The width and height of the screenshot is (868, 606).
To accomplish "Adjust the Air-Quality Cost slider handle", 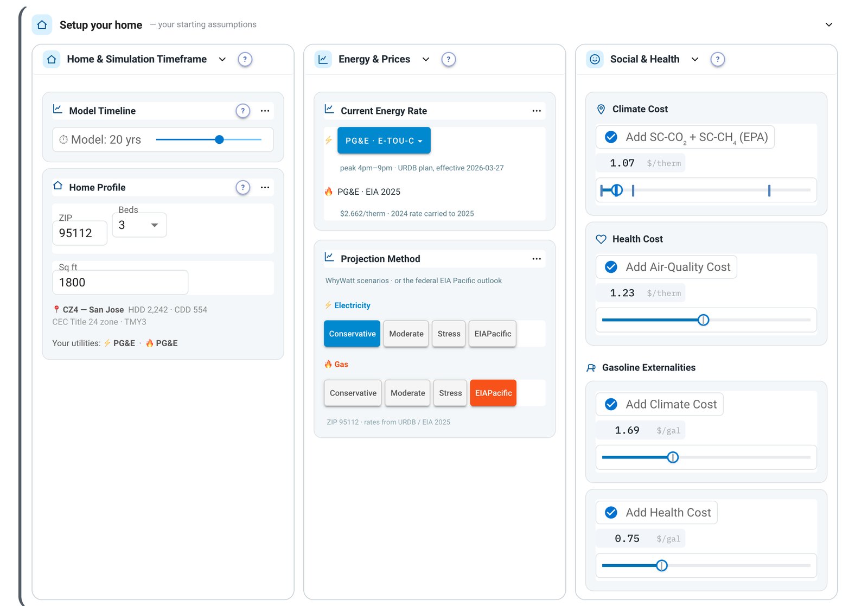I will (703, 320).
